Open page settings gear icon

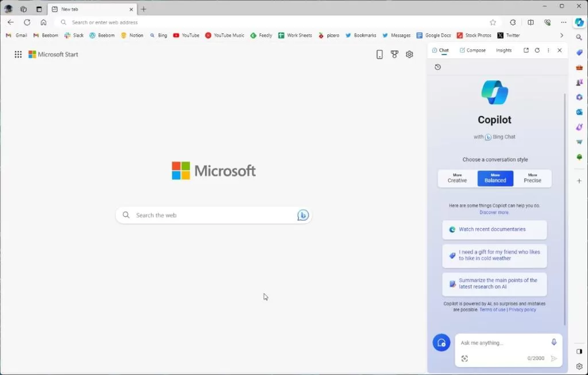(409, 55)
